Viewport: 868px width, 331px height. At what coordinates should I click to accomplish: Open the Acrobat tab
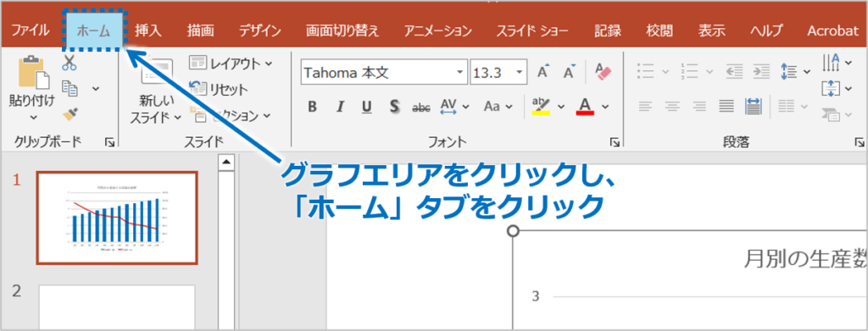pyautogui.click(x=832, y=30)
